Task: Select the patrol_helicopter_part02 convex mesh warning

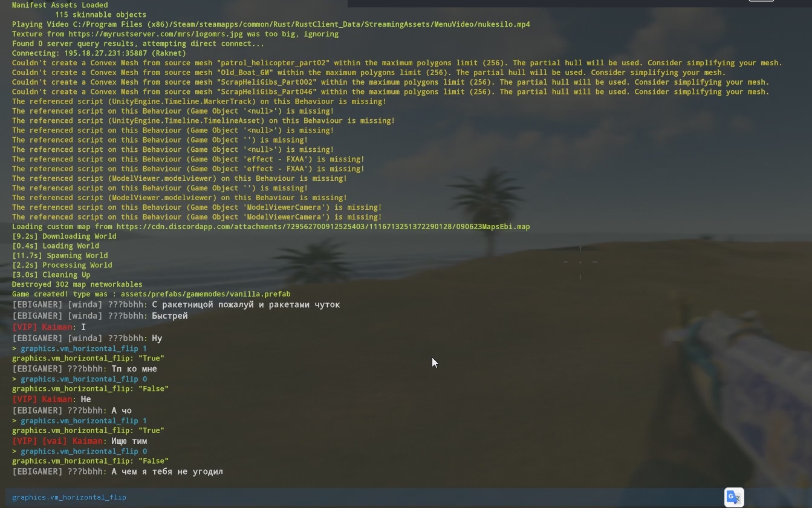Action: tap(397, 63)
